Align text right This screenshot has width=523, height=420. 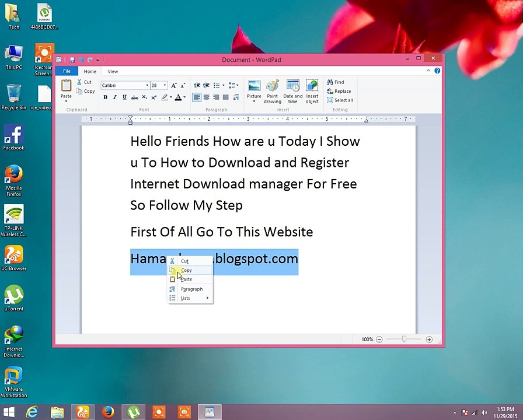click(x=216, y=97)
